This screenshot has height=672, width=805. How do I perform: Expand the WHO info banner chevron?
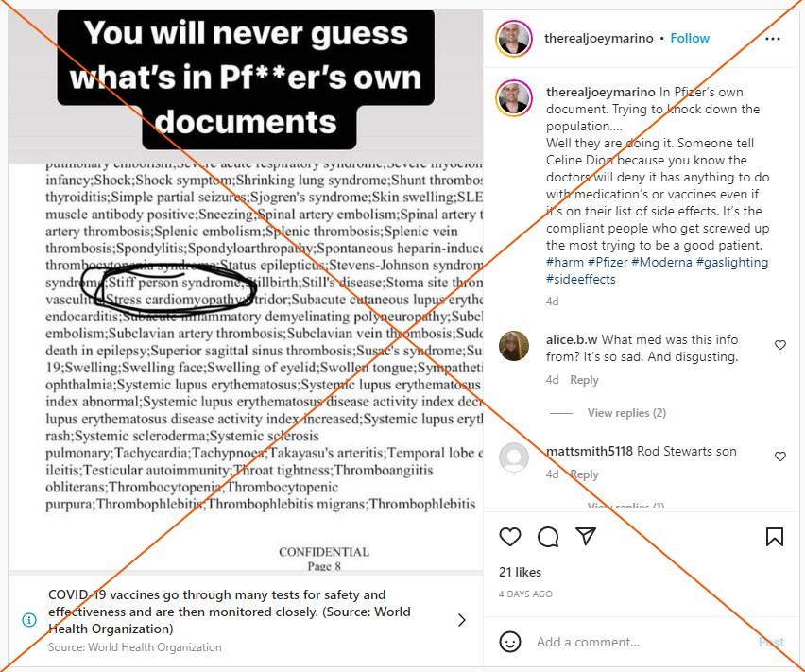(461, 620)
